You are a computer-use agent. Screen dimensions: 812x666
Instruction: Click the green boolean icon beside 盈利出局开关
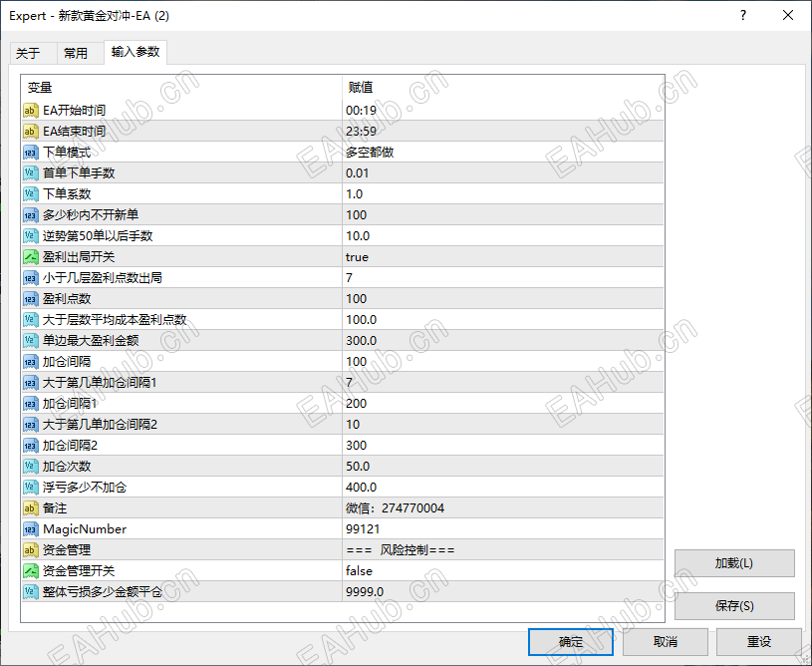point(30,256)
